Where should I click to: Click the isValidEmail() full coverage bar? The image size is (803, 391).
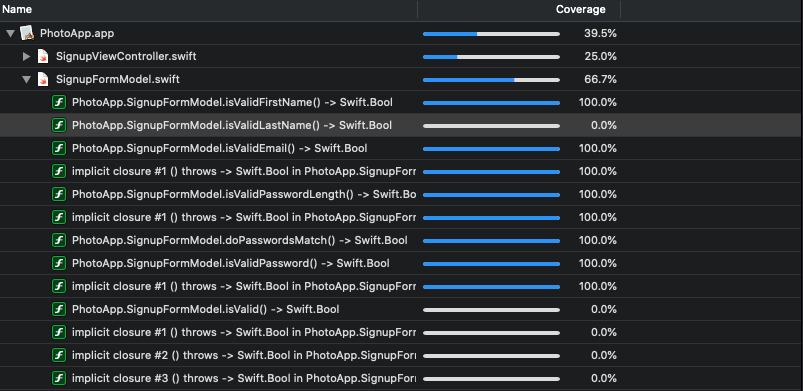pos(491,149)
